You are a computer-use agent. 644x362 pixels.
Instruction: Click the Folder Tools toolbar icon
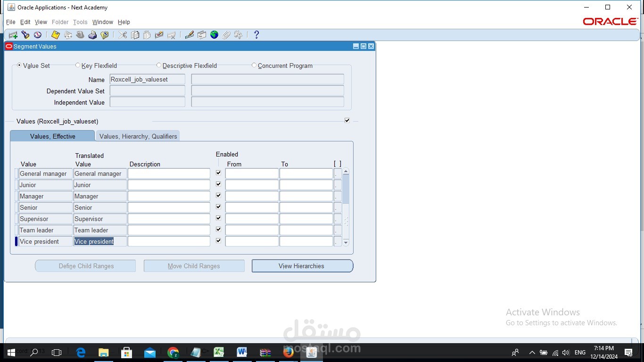pyautogui.click(x=239, y=35)
